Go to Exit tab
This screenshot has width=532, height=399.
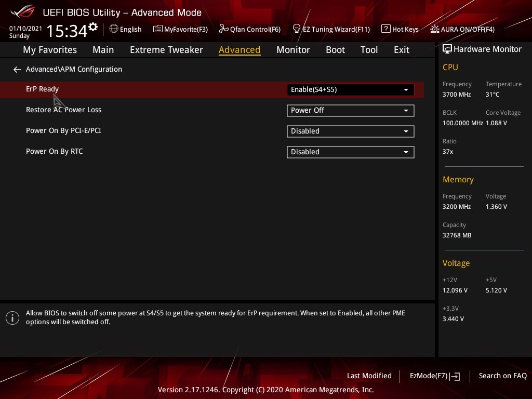click(402, 50)
